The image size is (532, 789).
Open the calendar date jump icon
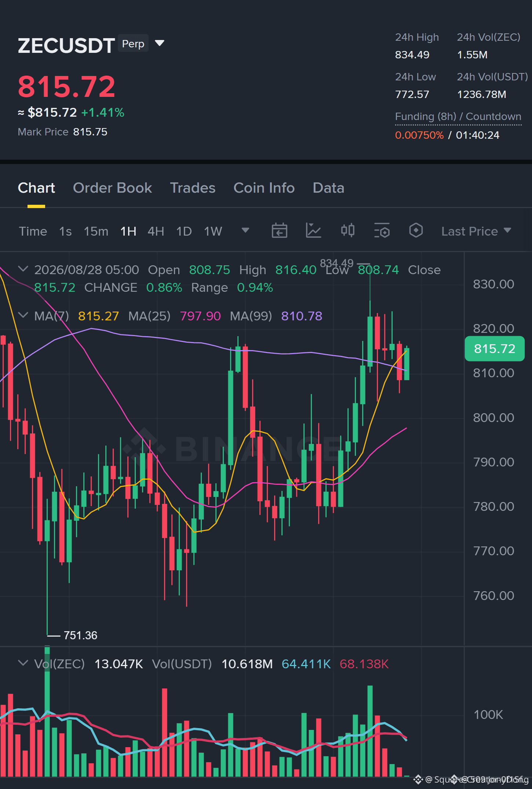(x=279, y=231)
